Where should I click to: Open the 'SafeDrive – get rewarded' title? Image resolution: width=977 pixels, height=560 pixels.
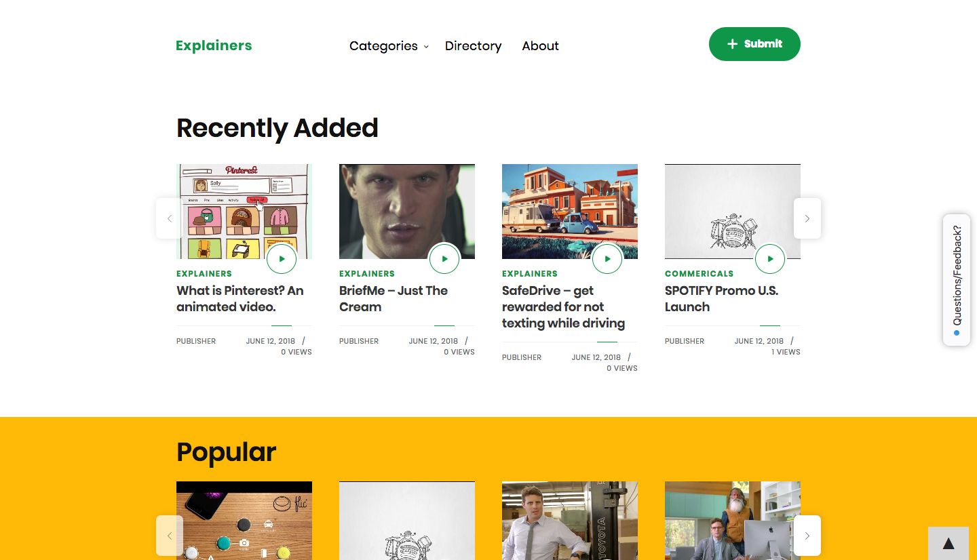(563, 306)
